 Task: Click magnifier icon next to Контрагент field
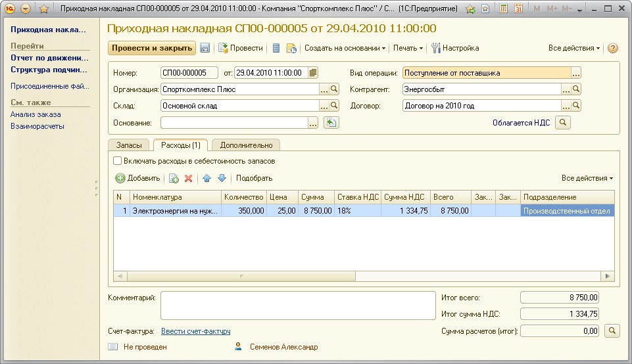(x=576, y=89)
